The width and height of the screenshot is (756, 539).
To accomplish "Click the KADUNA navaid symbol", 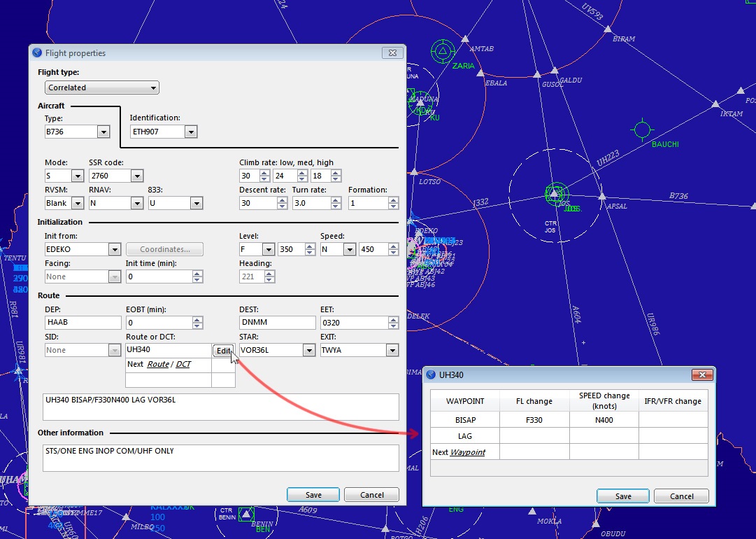I will [420, 102].
